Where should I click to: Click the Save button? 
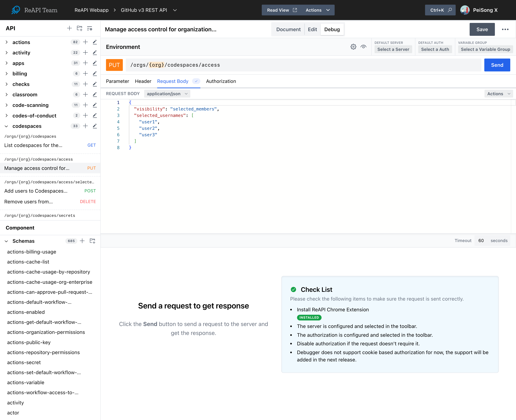pos(482,30)
